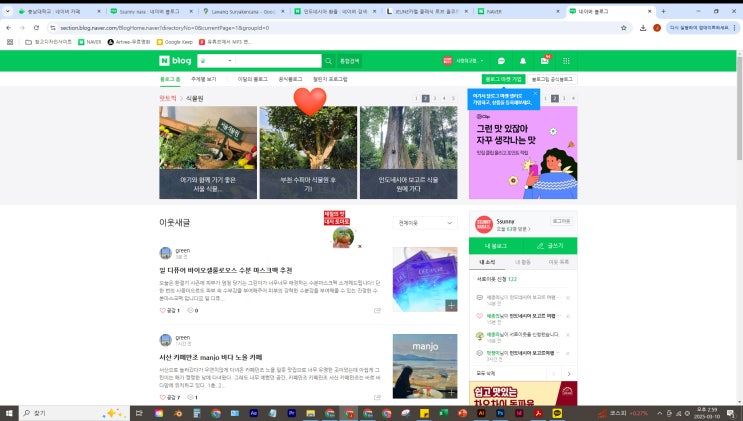Reload the page
This screenshot has height=421, width=743.
[x=36, y=28]
